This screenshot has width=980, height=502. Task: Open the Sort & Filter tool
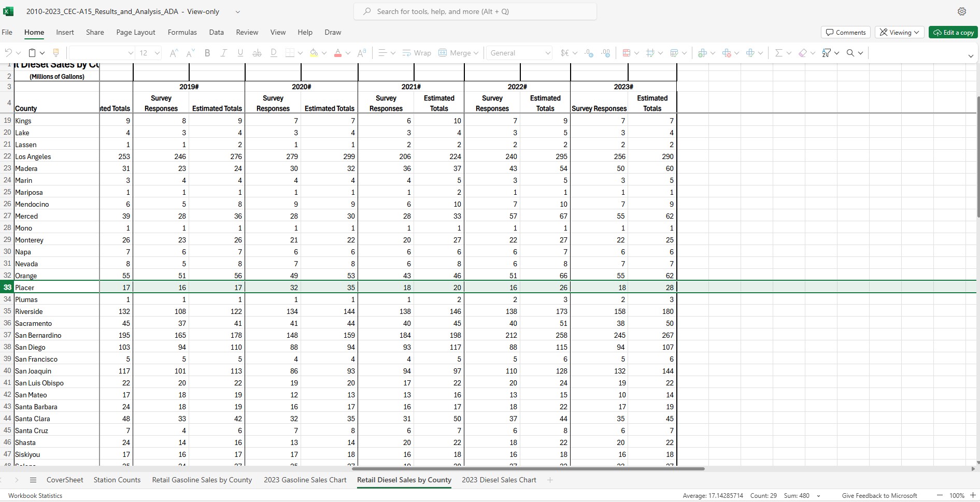pyautogui.click(x=827, y=53)
